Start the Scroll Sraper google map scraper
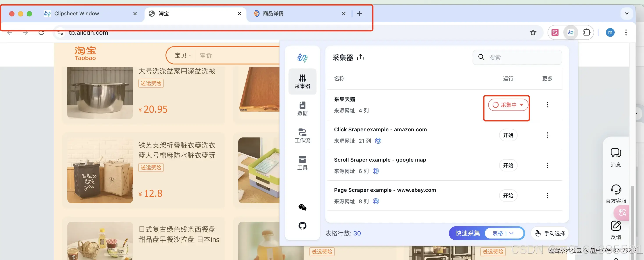This screenshot has width=644, height=260. pos(508,165)
